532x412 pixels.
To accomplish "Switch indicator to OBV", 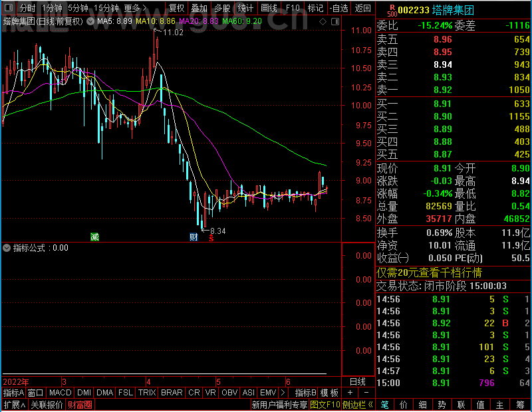I will coord(229,393).
